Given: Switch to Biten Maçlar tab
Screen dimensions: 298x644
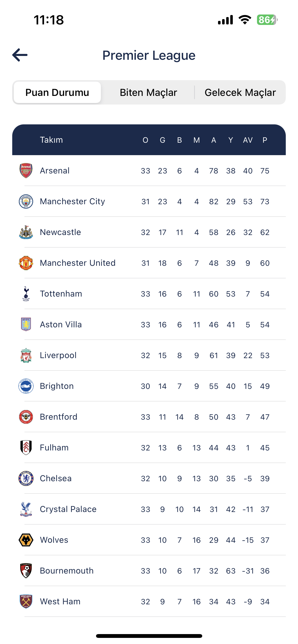Looking at the screenshot, I should coord(148,93).
